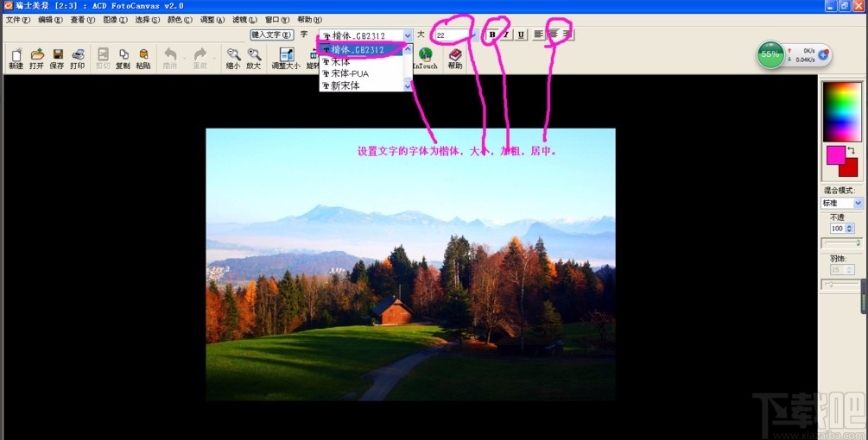The width and height of the screenshot is (868, 440).
Task: Pick a color from the spectrum palette
Action: coord(842,111)
